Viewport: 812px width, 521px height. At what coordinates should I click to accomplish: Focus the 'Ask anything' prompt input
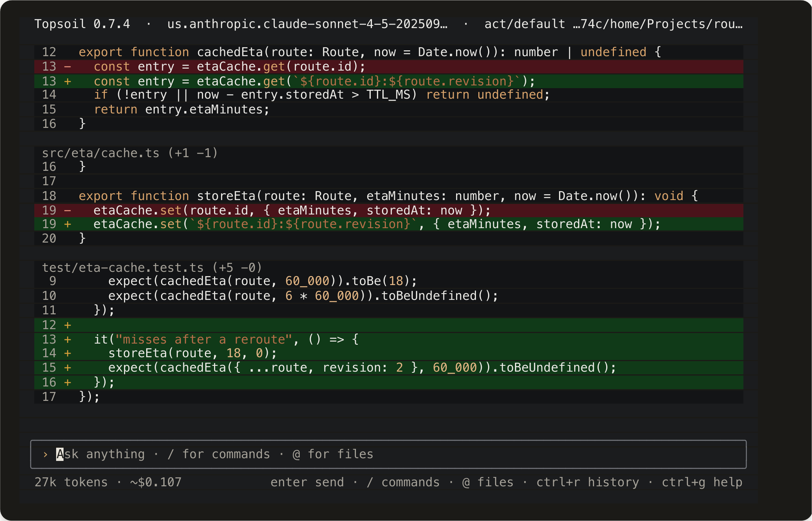click(x=388, y=454)
